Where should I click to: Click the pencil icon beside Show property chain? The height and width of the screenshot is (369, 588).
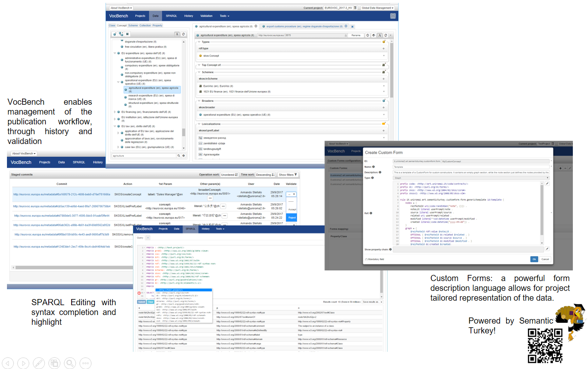(547, 249)
